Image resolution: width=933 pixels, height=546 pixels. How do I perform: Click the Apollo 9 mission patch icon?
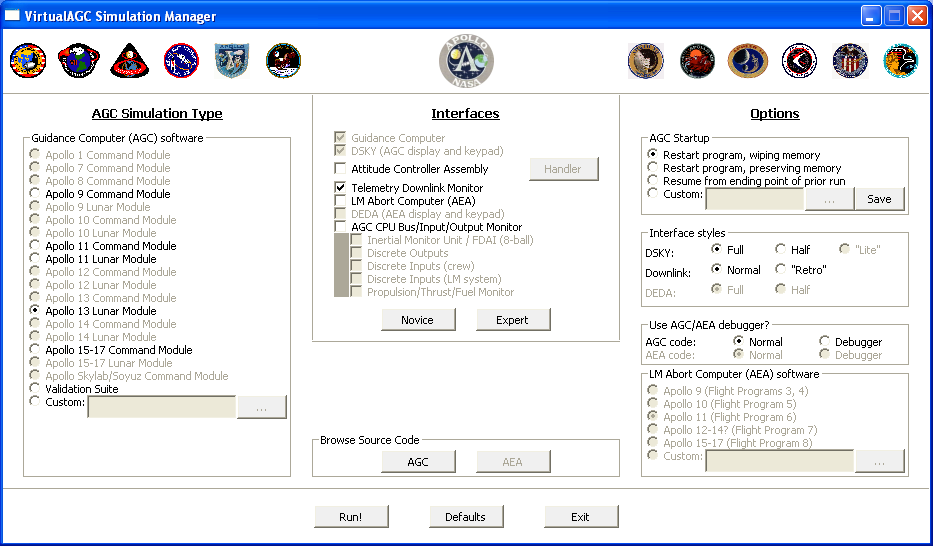[181, 61]
